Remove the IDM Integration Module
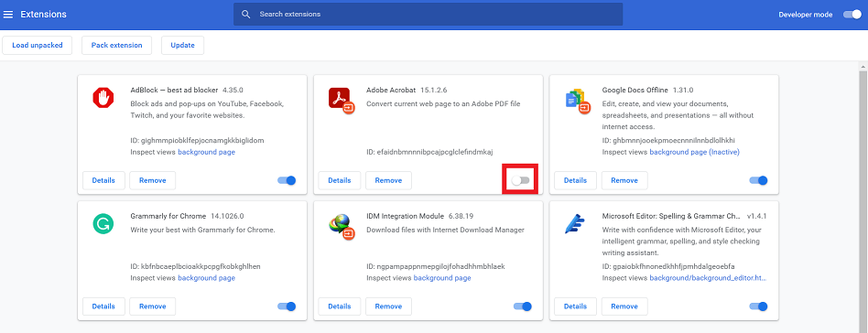 point(388,306)
